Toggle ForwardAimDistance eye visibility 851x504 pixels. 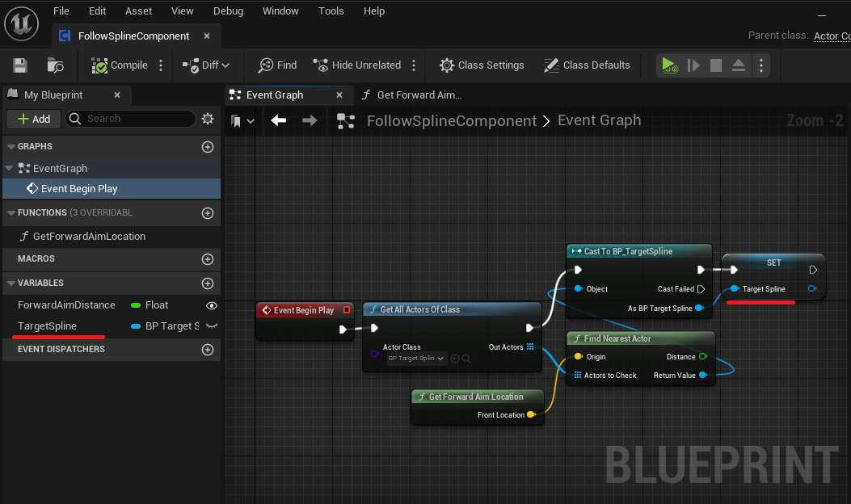[212, 306]
